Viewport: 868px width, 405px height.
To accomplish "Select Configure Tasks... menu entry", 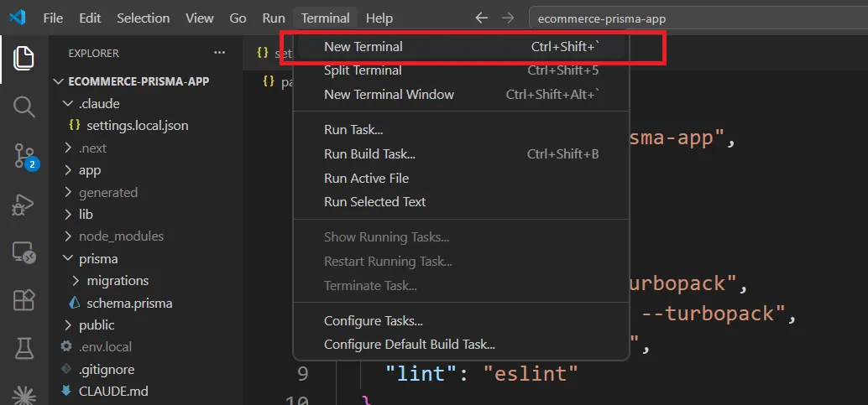I will point(462,321).
